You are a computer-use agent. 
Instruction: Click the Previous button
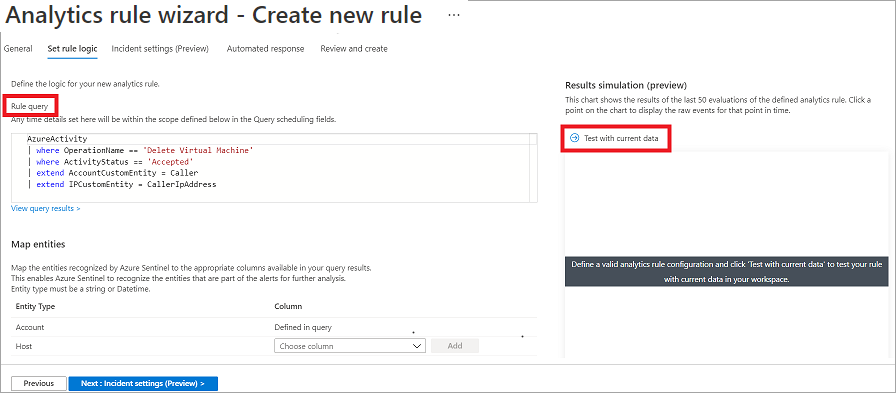click(38, 383)
